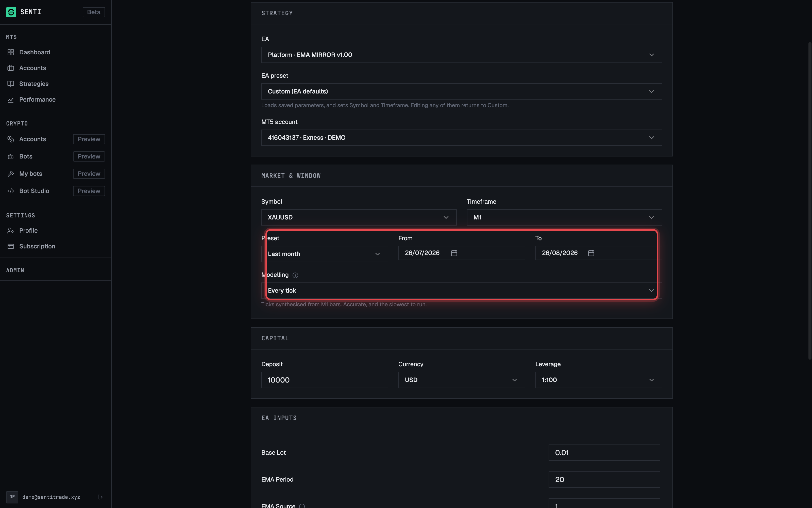This screenshot has height=508, width=812.
Task: Open the Preset dropdown showing Last month
Action: coord(325,254)
